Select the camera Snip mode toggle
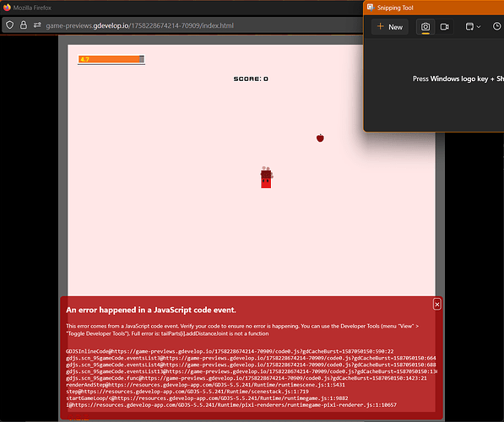 [x=425, y=27]
